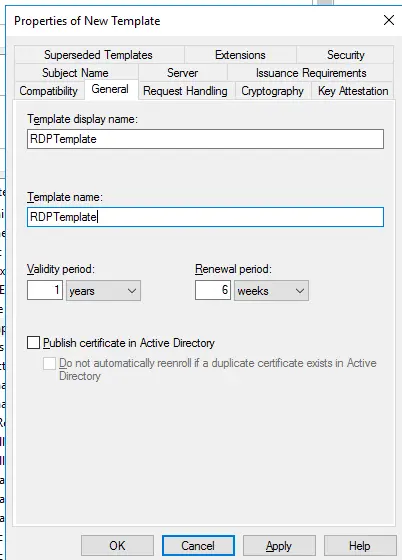Open the Key Attestation tab
Image resolution: width=402 pixels, height=560 pixels.
click(353, 91)
